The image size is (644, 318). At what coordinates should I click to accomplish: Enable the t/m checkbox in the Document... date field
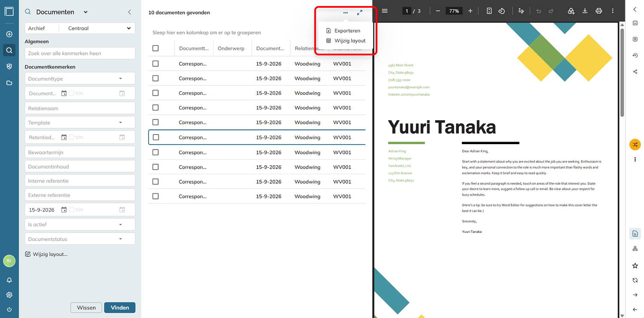pyautogui.click(x=71, y=93)
